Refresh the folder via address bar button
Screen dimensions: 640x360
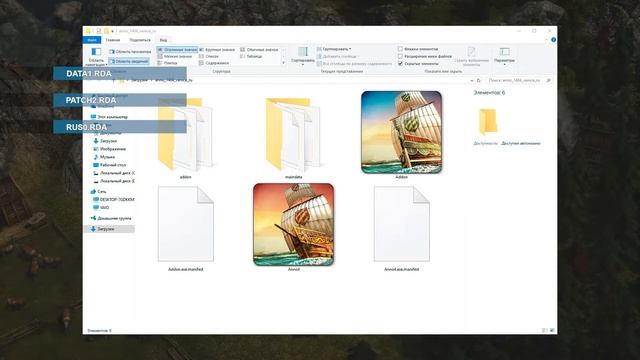click(x=479, y=80)
